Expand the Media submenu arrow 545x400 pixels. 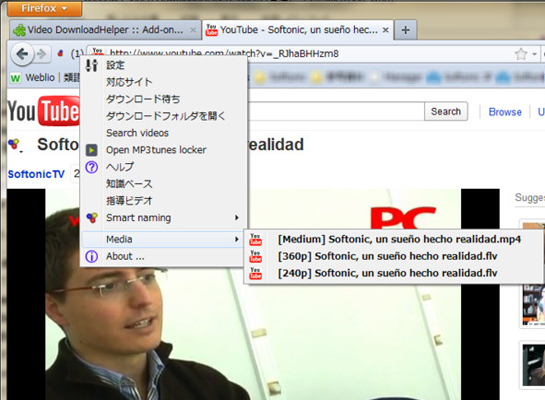click(x=237, y=239)
